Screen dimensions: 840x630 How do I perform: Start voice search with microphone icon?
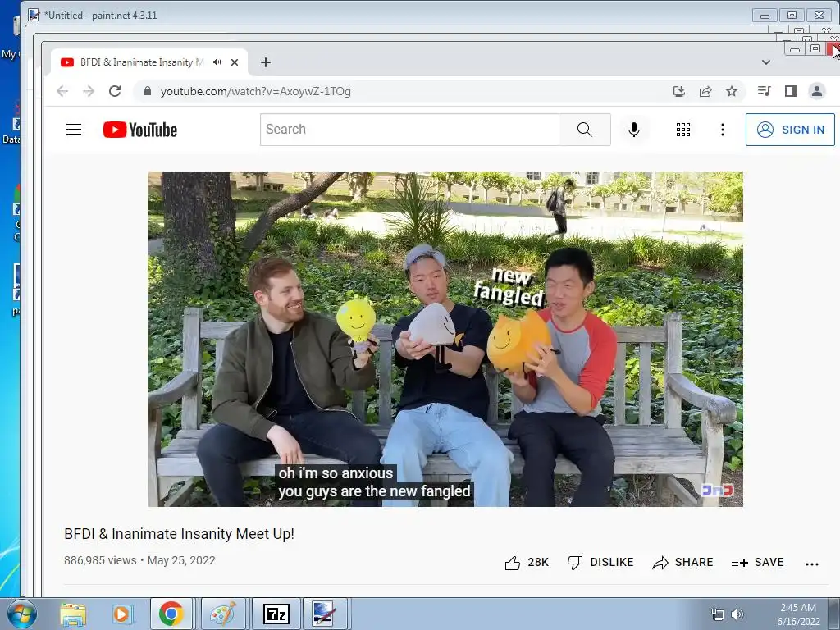click(x=634, y=129)
